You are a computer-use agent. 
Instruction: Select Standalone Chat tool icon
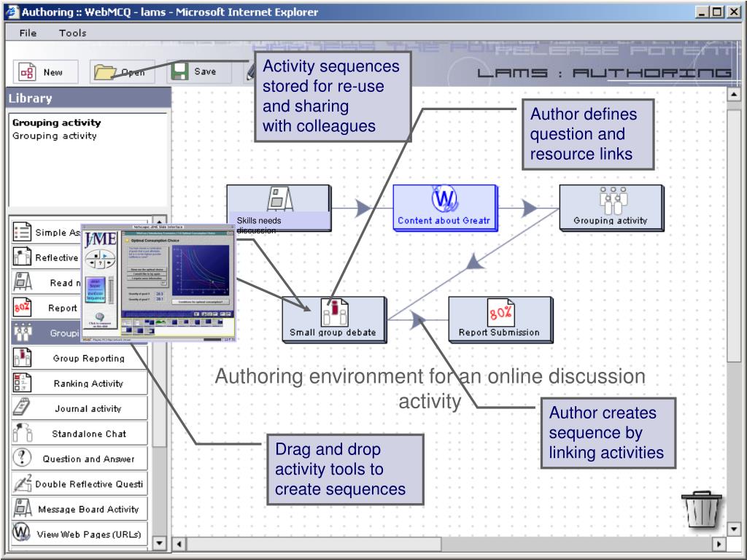(x=22, y=433)
